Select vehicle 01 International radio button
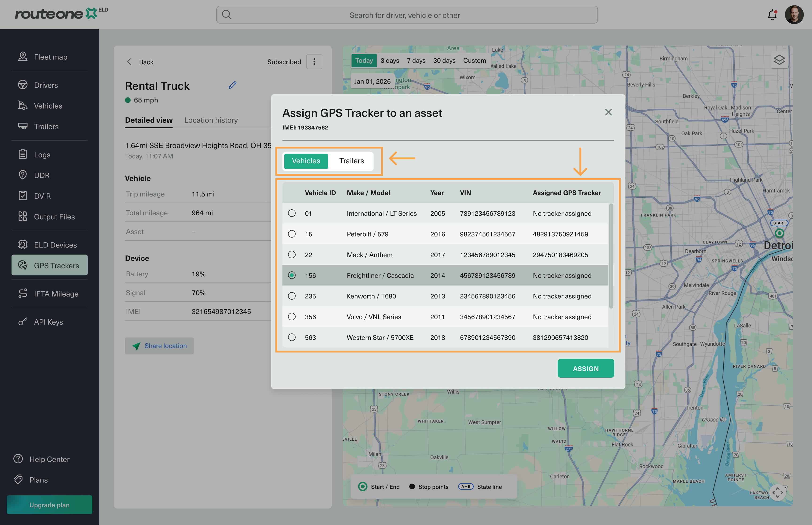 coord(292,213)
